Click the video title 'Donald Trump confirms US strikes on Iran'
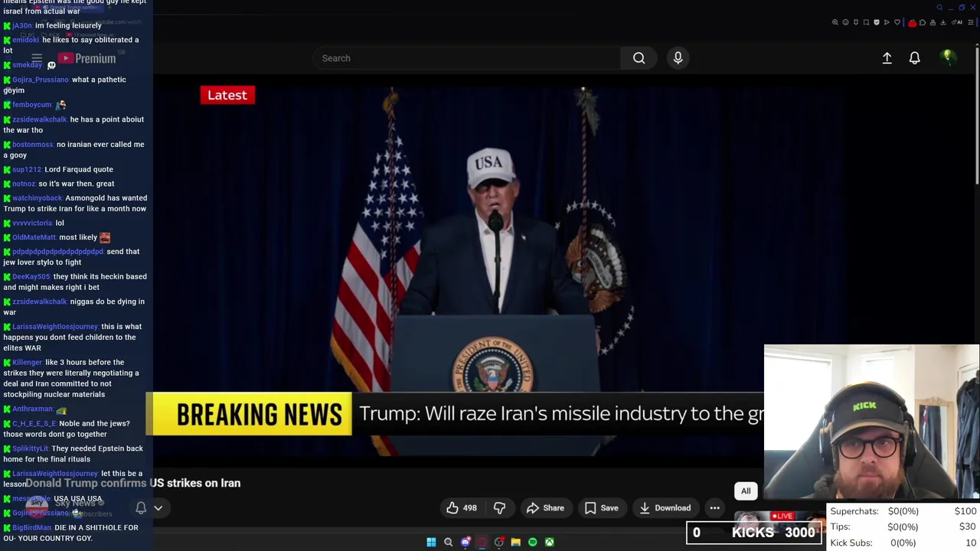Image resolution: width=980 pixels, height=551 pixels. pyautogui.click(x=133, y=483)
